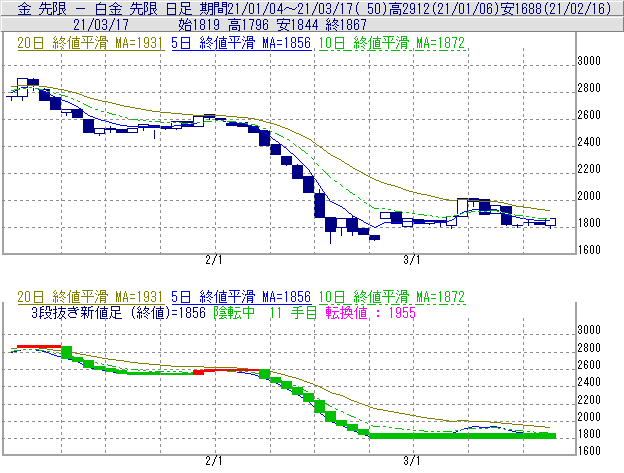Click the first red bar in lower chart
624x473 pixels.
pos(39,347)
